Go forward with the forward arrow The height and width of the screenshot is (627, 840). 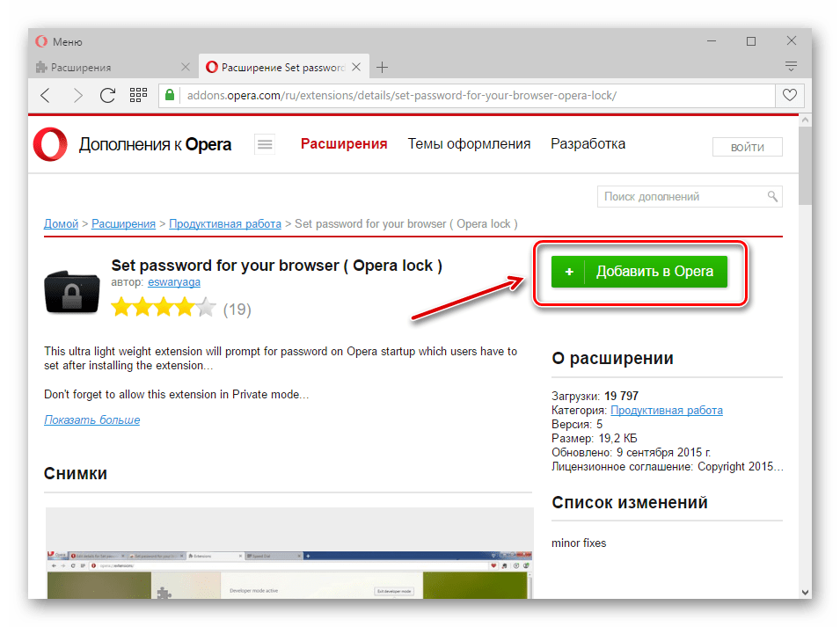coord(77,95)
